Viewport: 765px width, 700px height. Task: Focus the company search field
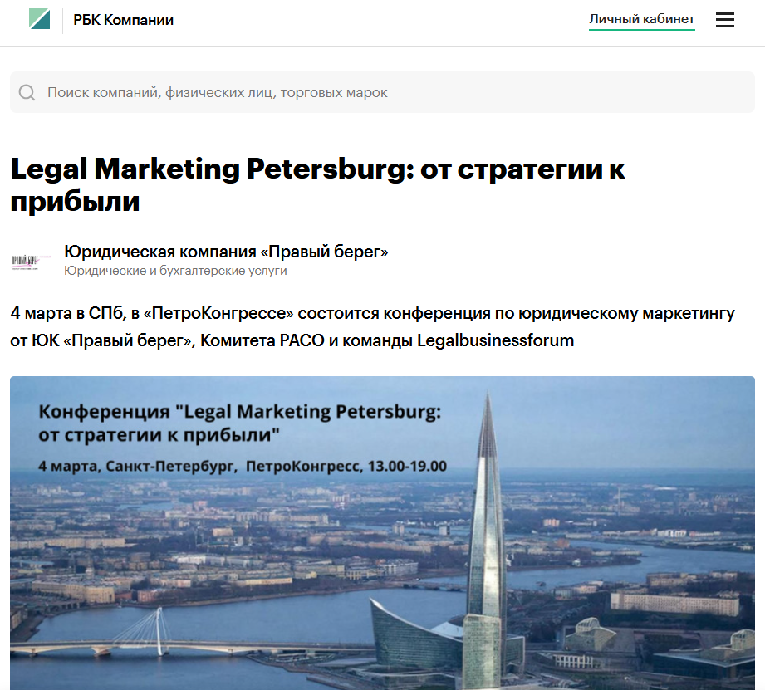(382, 92)
